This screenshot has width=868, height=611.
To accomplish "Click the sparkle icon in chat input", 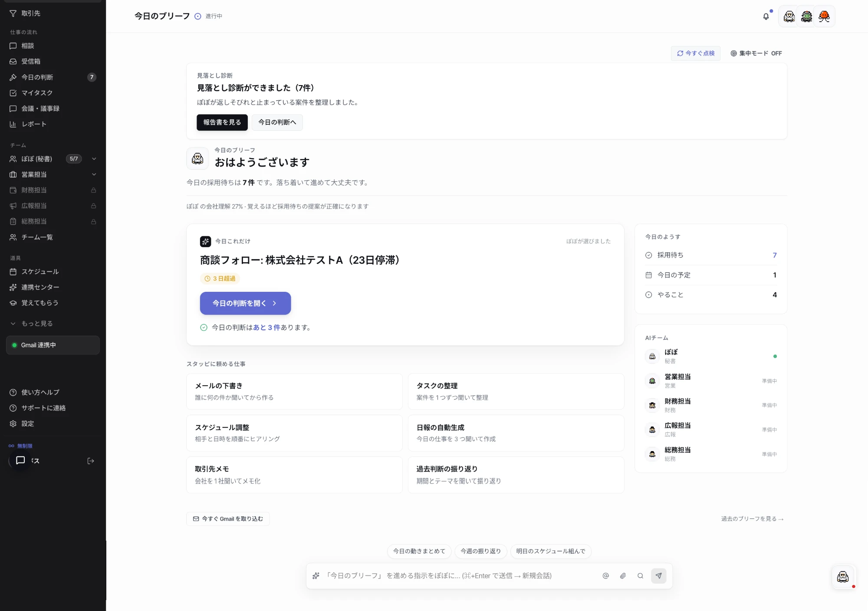I will pos(316,576).
